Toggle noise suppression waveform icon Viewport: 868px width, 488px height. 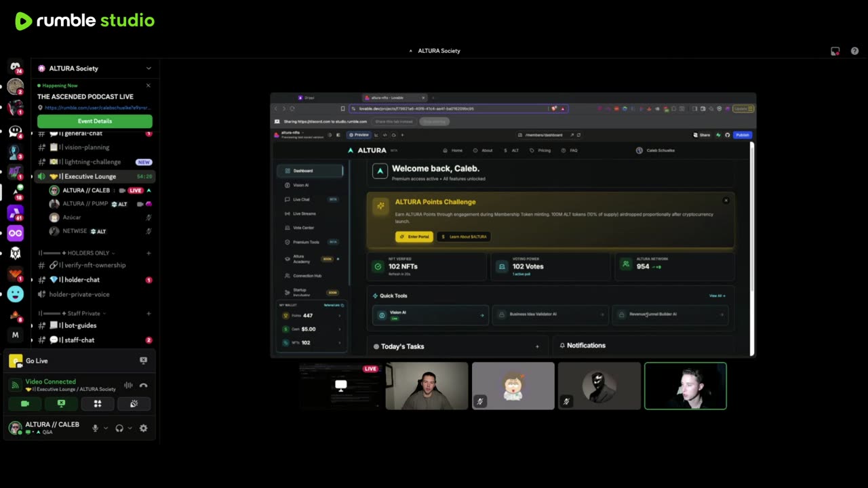pos(128,385)
